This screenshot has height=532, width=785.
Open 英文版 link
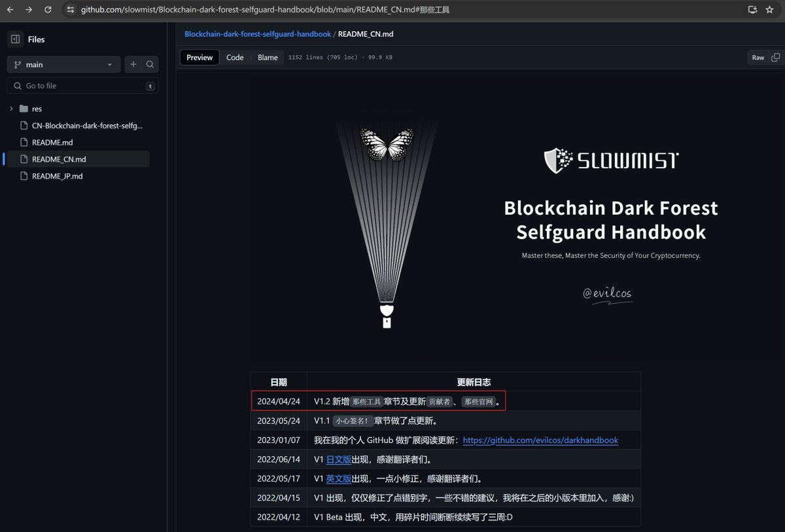click(339, 478)
